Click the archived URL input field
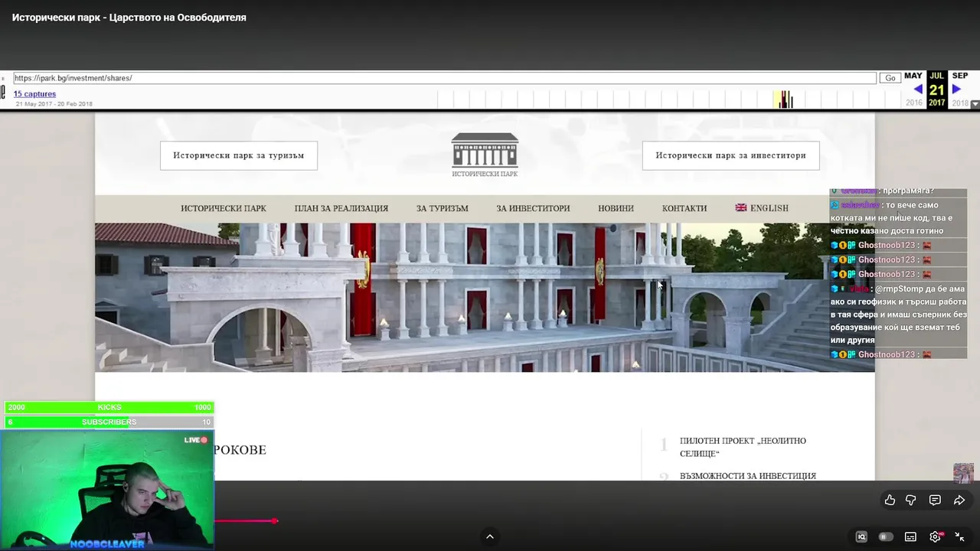980x551 pixels. coord(444,78)
